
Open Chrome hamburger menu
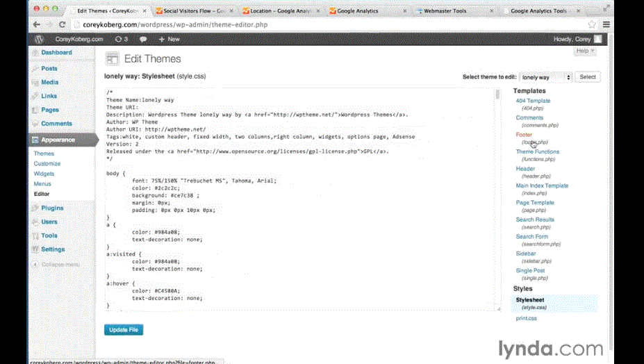click(x=606, y=24)
